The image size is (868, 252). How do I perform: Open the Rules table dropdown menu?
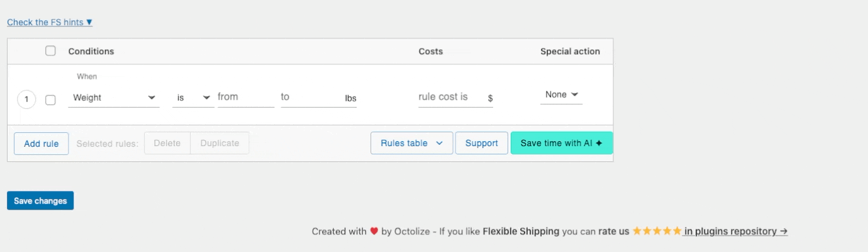tap(411, 143)
